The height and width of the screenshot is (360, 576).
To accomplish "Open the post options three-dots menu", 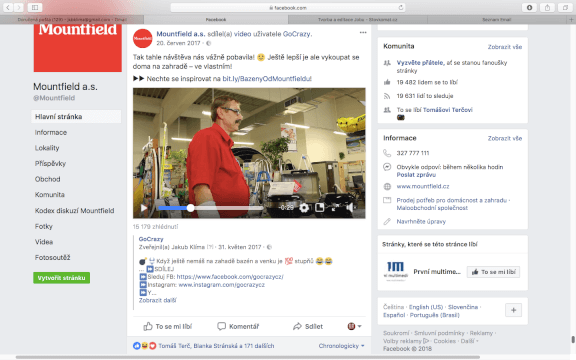I will click(363, 33).
